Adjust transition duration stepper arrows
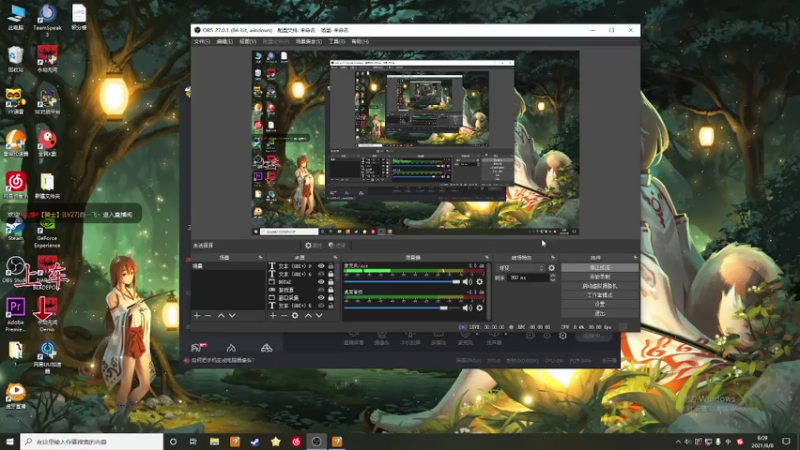Image resolution: width=800 pixels, height=450 pixels. (553, 278)
